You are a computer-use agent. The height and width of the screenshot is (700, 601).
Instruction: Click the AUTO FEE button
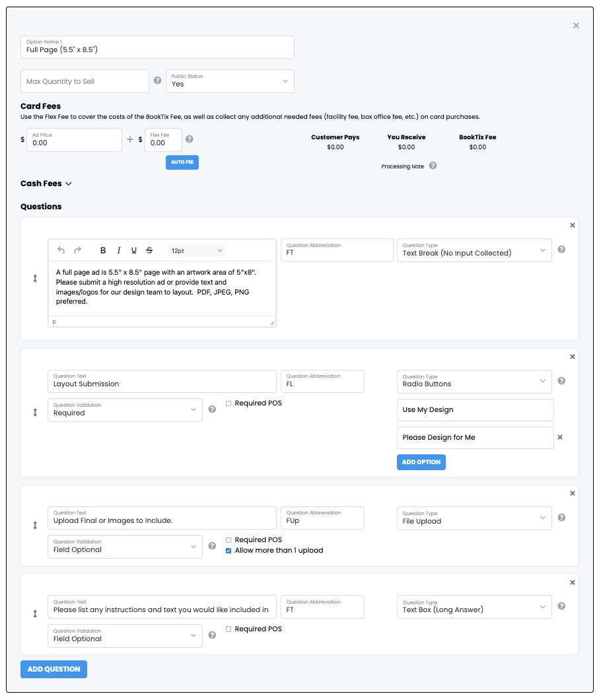(x=182, y=162)
